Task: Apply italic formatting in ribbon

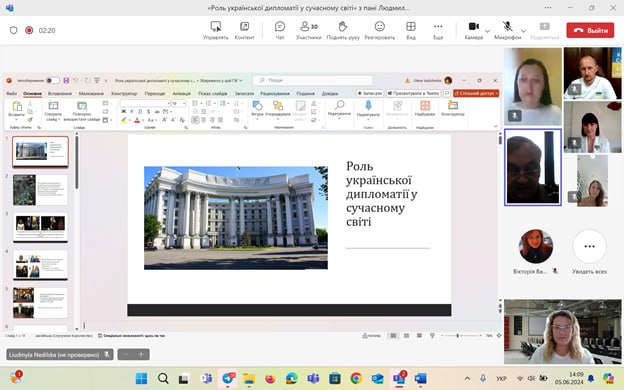Action: (132, 111)
